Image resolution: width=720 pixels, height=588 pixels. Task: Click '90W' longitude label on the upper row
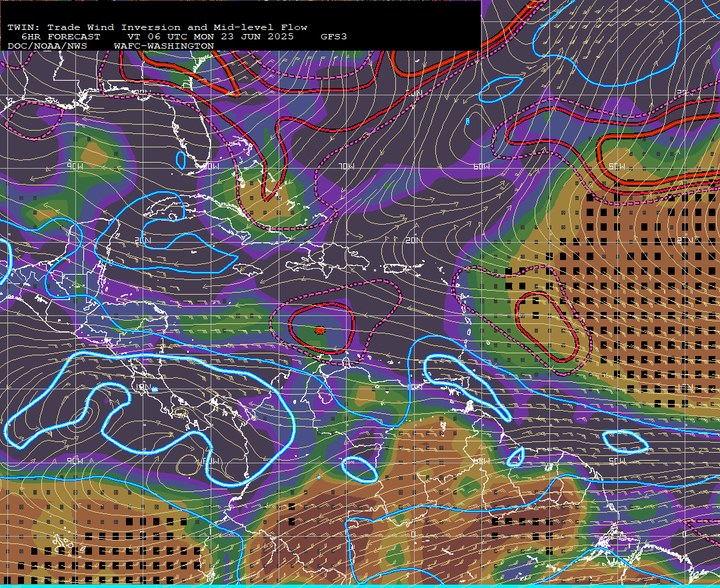point(75,166)
